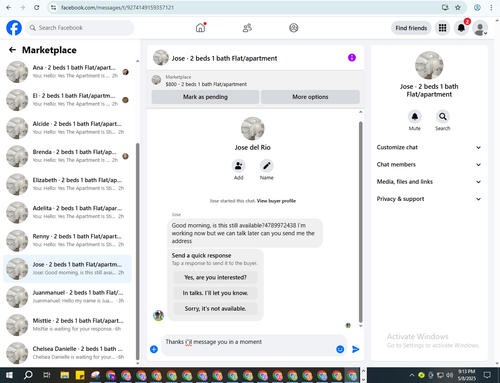Mute the conversation with the bell icon
The height and width of the screenshot is (383, 500).
click(x=415, y=116)
